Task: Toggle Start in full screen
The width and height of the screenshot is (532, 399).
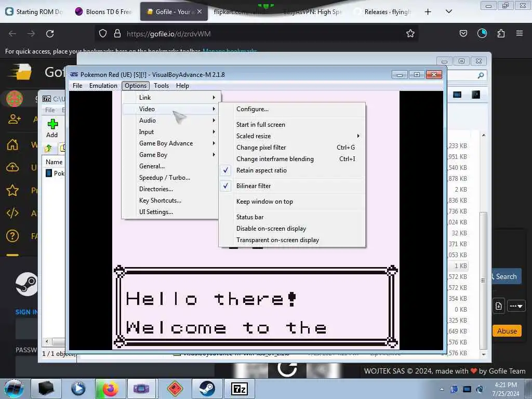Action: (x=292, y=125)
